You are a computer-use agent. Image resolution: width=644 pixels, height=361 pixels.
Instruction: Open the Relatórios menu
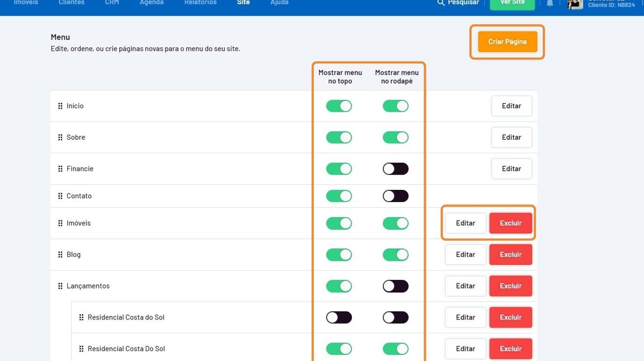(x=200, y=3)
